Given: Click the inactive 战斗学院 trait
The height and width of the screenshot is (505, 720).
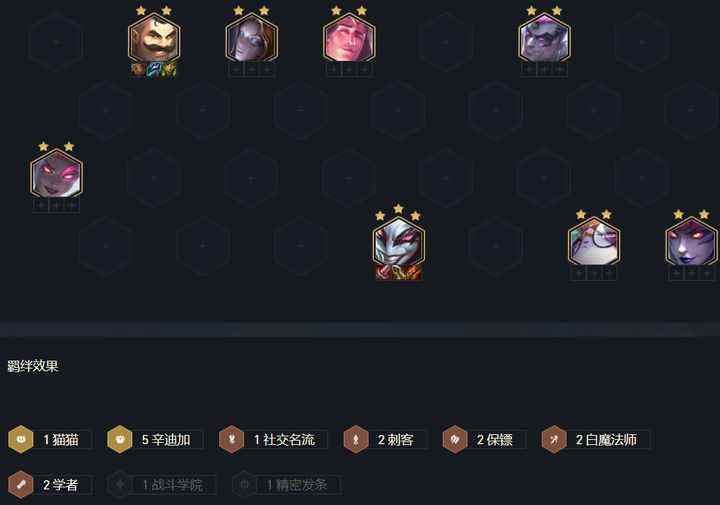Looking at the screenshot, I should pyautogui.click(x=162, y=485).
